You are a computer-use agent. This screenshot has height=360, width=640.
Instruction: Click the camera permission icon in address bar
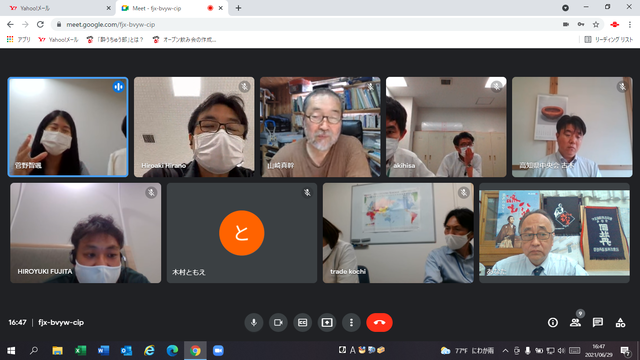(566, 24)
